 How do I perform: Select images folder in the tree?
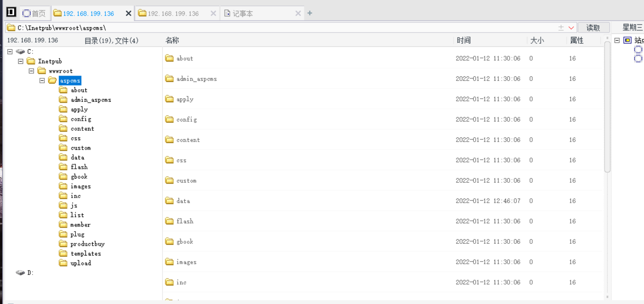tap(75, 186)
